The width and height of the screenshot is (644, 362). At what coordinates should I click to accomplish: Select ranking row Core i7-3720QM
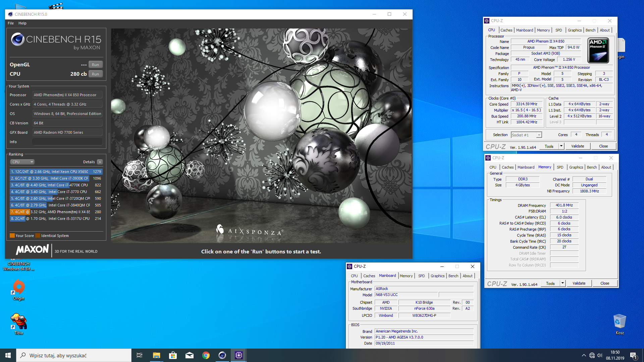[x=56, y=198]
